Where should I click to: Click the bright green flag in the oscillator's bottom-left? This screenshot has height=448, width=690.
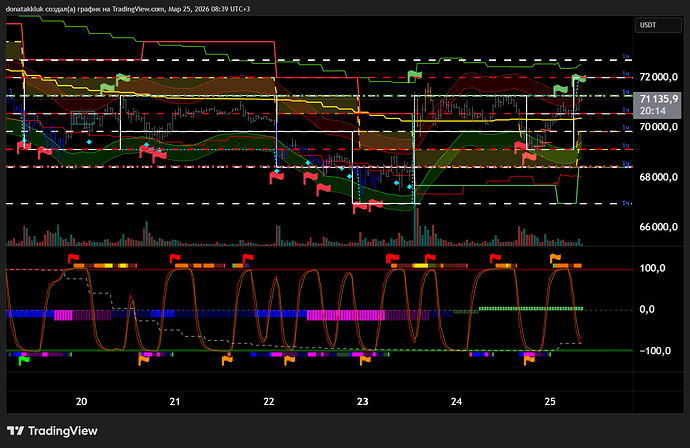point(22,360)
